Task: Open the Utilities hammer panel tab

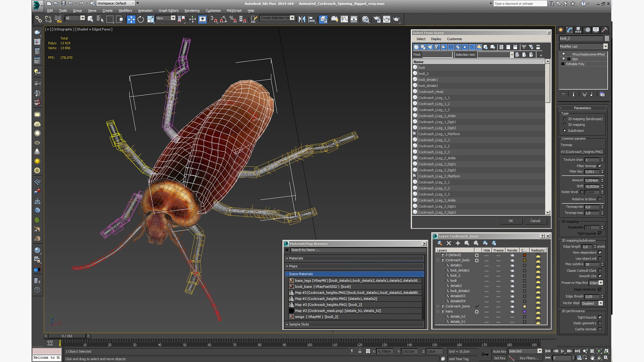Action: [604, 30]
